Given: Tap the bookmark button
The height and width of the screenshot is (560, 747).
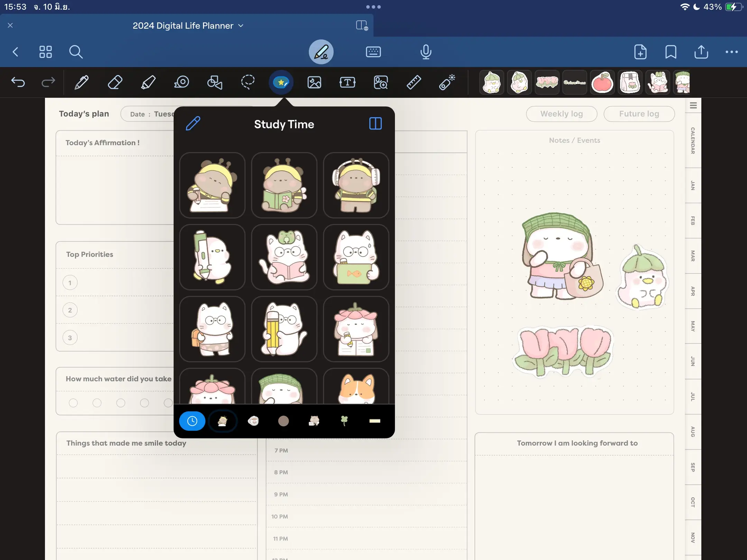Looking at the screenshot, I should pyautogui.click(x=670, y=52).
